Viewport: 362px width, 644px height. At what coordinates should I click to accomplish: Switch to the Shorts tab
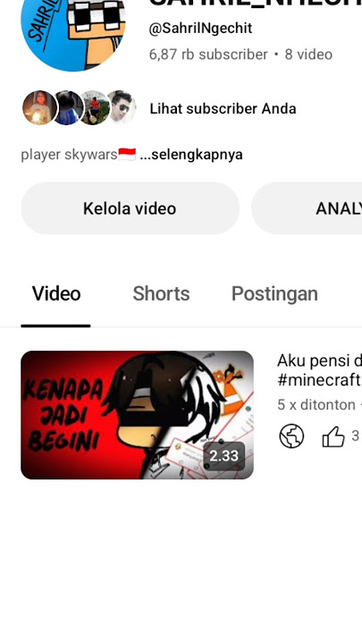(161, 293)
